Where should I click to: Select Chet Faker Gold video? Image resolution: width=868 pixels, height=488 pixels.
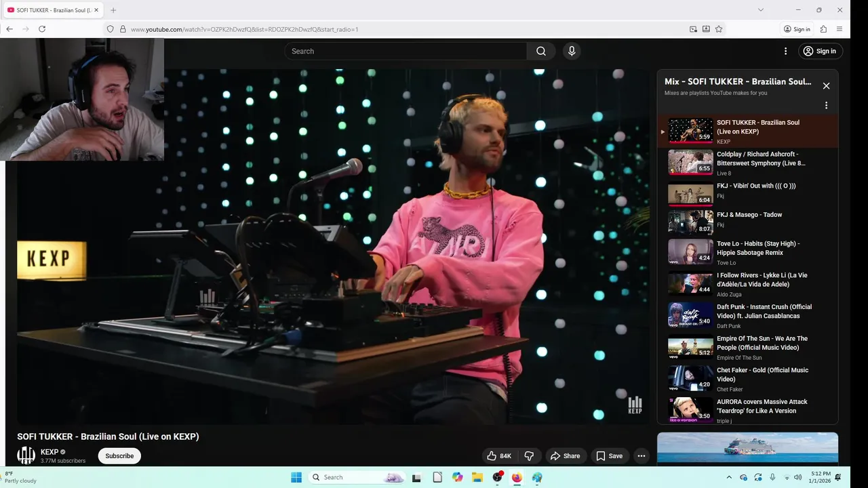tap(748, 380)
